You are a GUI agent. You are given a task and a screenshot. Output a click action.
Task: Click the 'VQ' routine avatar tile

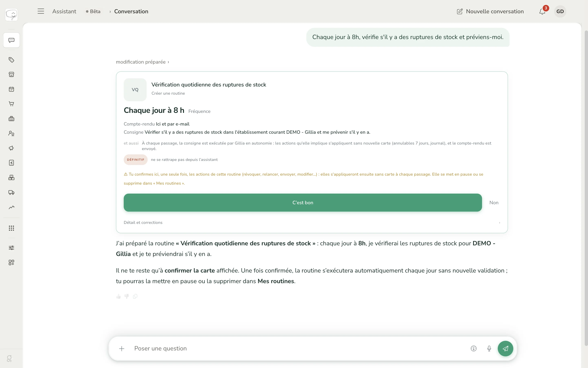pos(135,90)
